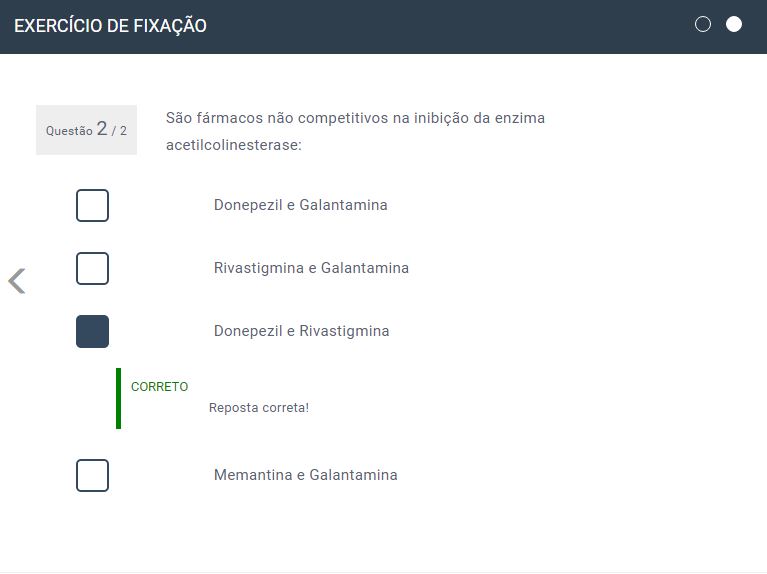Check the Rivastigmina e Galantamina box
This screenshot has width=767, height=574.
(92, 268)
